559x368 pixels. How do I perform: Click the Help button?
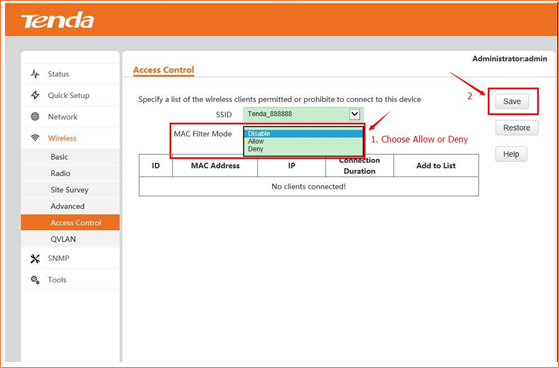click(511, 154)
